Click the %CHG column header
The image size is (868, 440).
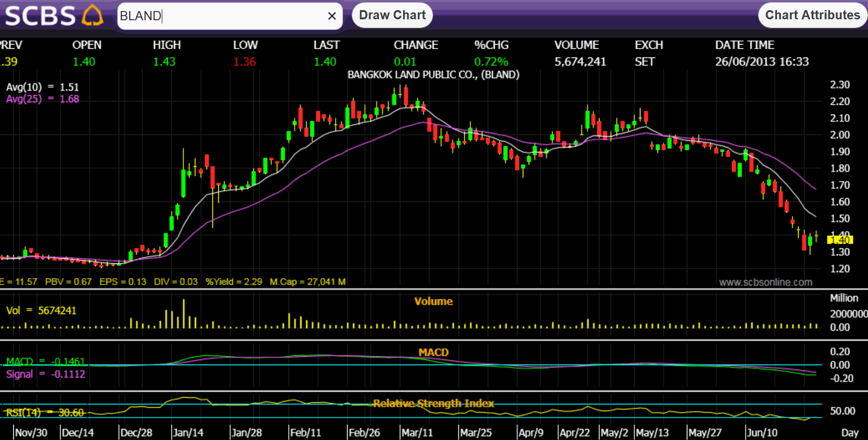point(491,45)
